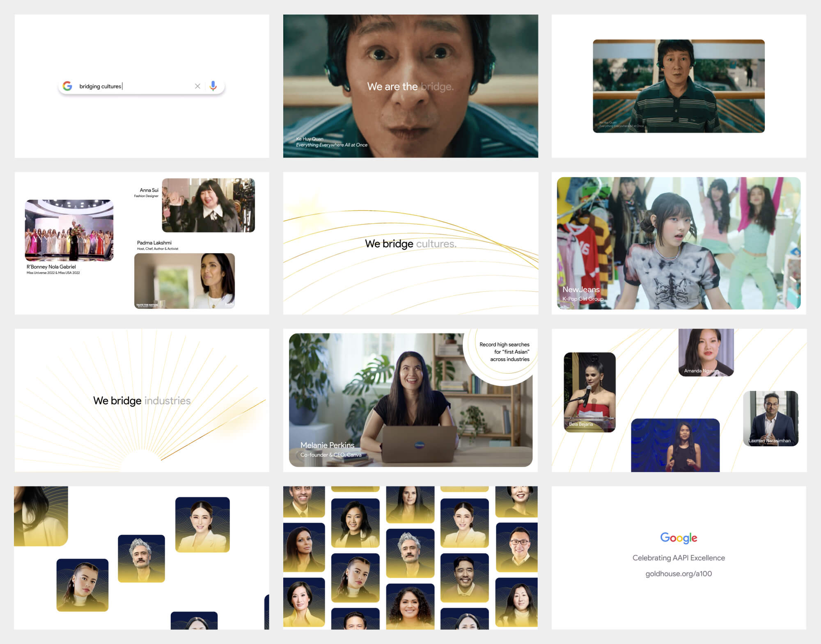The height and width of the screenshot is (644, 821).
Task: Open the Anna Sui video thumbnail
Action: point(209,205)
